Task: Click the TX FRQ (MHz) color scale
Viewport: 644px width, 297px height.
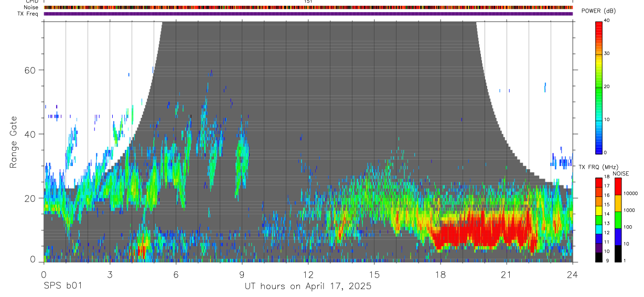Action: click(x=599, y=219)
